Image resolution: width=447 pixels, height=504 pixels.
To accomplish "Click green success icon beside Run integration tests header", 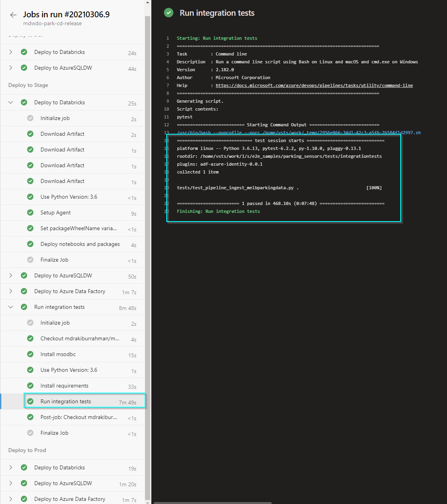I will [x=169, y=13].
